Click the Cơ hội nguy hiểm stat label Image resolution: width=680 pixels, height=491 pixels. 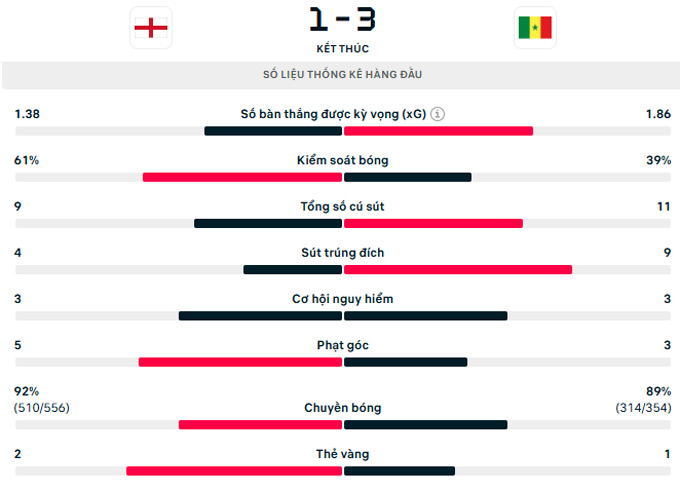pos(342,299)
